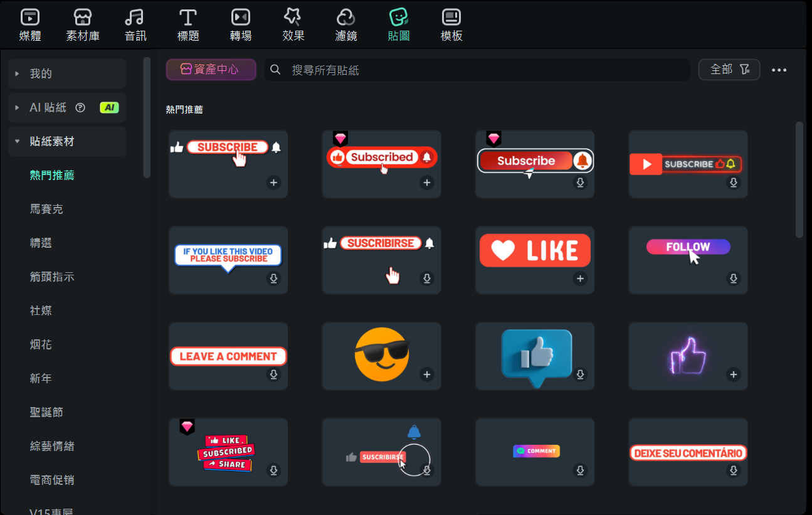Select the Titles tool icon
The height and width of the screenshot is (515, 812).
188,17
